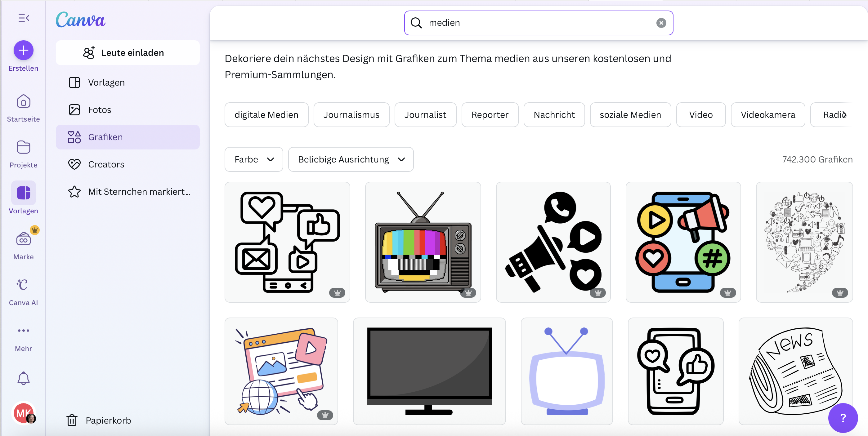868x436 pixels.
Task: Open help via the question mark button
Action: pyautogui.click(x=843, y=418)
